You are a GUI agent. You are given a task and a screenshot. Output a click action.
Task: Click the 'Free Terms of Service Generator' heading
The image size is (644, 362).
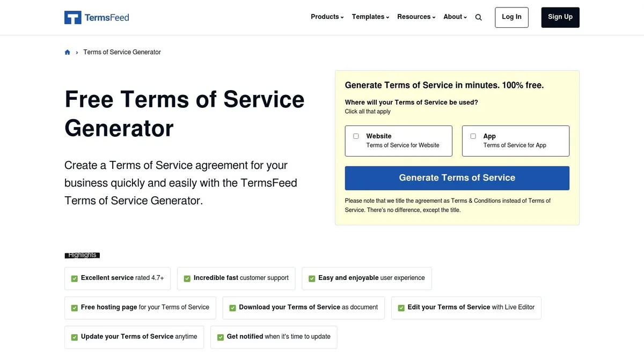pyautogui.click(x=185, y=114)
